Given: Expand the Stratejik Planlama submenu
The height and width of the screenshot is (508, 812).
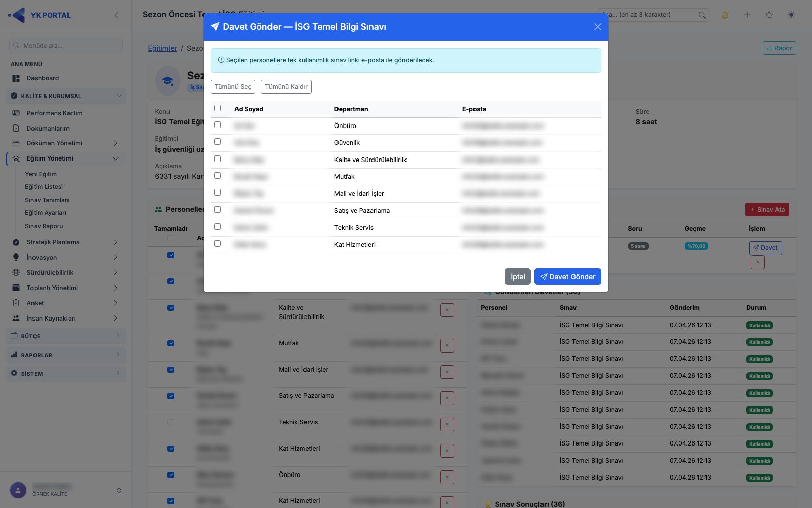Looking at the screenshot, I should pos(115,242).
